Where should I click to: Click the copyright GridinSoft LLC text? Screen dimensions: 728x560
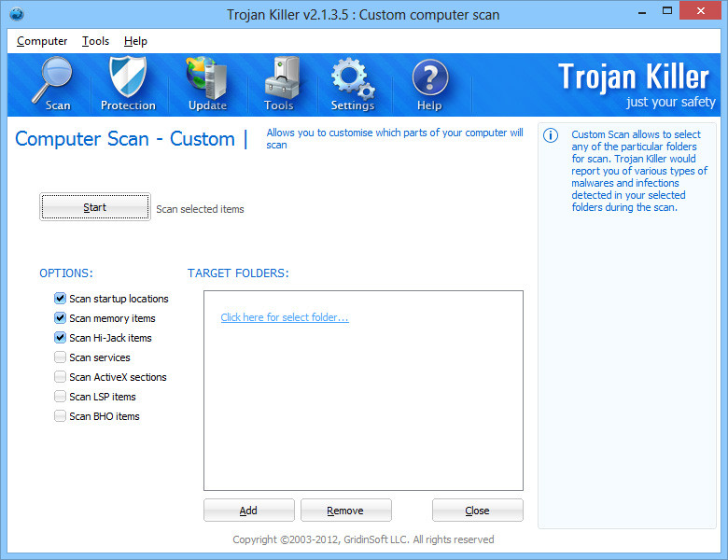tap(363, 539)
